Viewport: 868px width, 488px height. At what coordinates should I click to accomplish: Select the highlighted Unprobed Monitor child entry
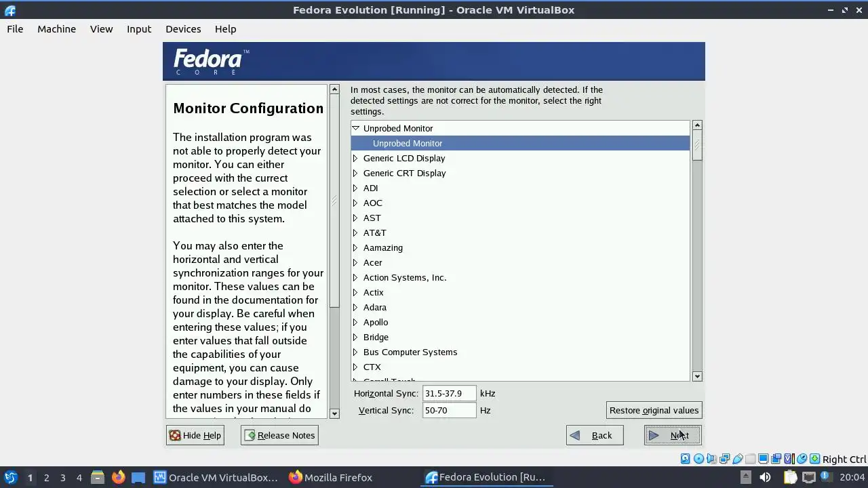point(520,143)
